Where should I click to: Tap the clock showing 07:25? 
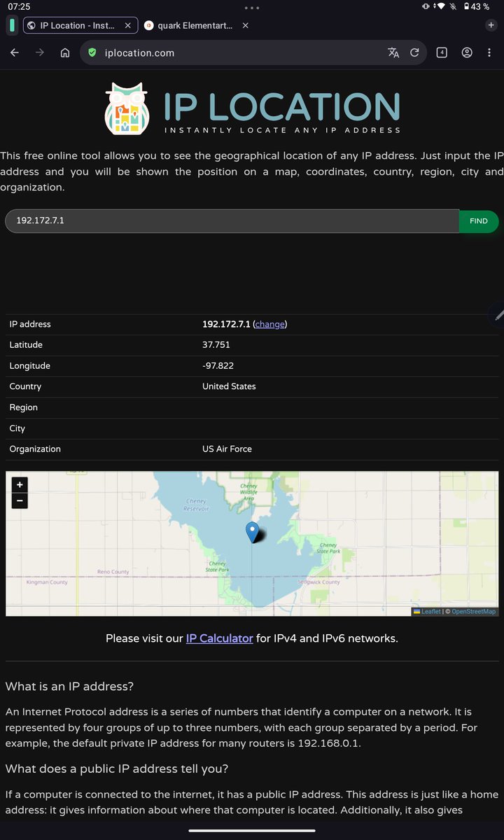point(19,6)
